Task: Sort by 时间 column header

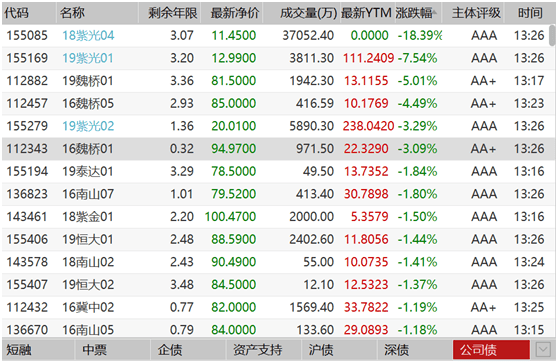Action: pyautogui.click(x=530, y=13)
